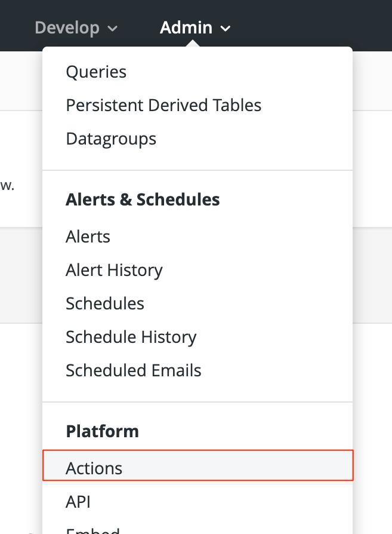Open Persistent Derived Tables
The height and width of the screenshot is (534, 392).
click(x=163, y=106)
